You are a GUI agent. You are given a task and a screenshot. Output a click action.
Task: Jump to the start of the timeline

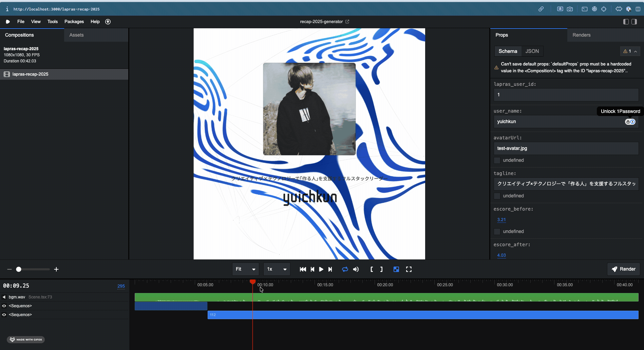pos(303,269)
